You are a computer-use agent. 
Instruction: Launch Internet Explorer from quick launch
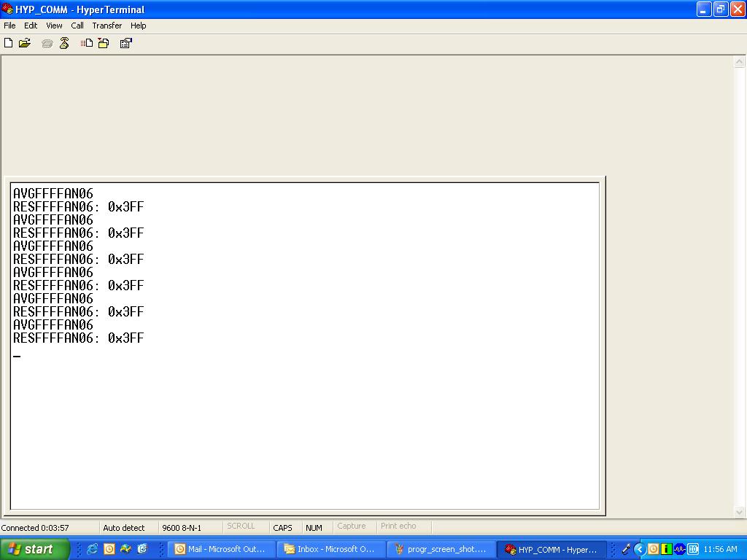(93, 549)
